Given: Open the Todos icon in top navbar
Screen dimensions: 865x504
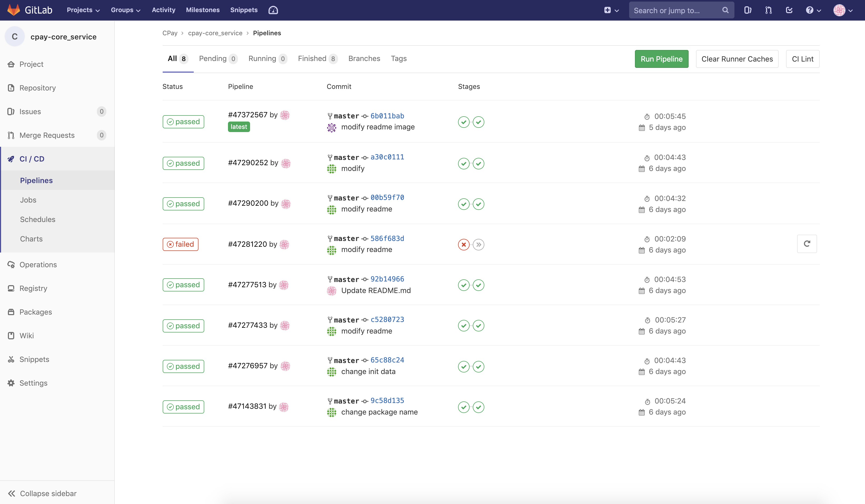Looking at the screenshot, I should coord(789,10).
